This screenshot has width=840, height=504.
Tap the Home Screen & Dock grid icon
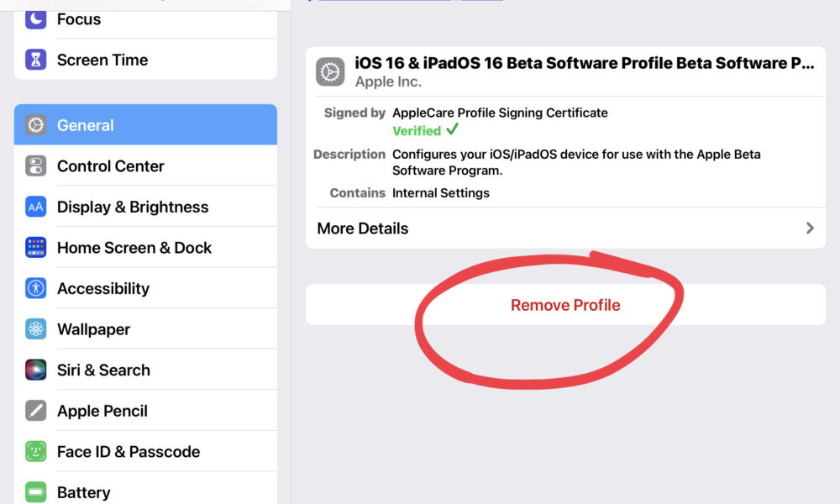tap(35, 248)
